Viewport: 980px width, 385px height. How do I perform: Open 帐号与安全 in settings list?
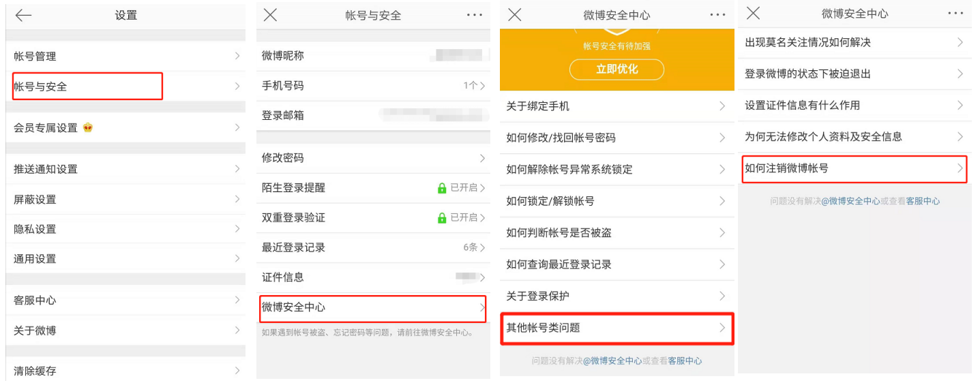(87, 87)
